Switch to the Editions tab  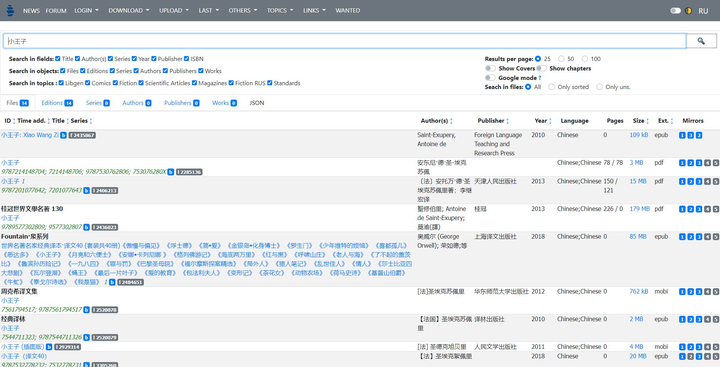click(x=57, y=103)
